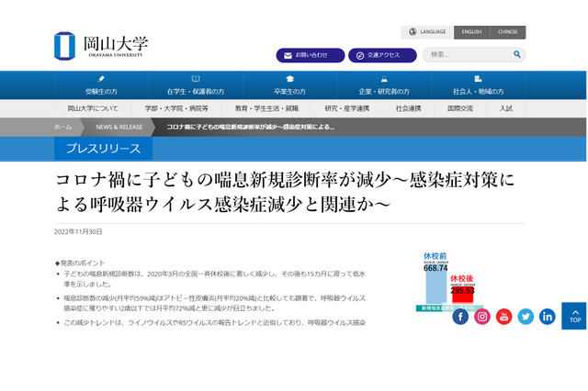Select 学部・大学院・病院等 in sub navigation
The width and height of the screenshot is (588, 391).
point(176,108)
